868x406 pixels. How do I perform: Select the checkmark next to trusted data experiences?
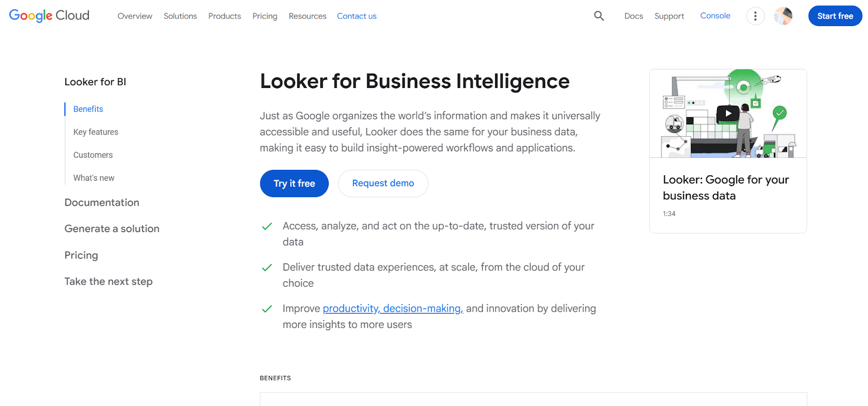[x=266, y=267]
